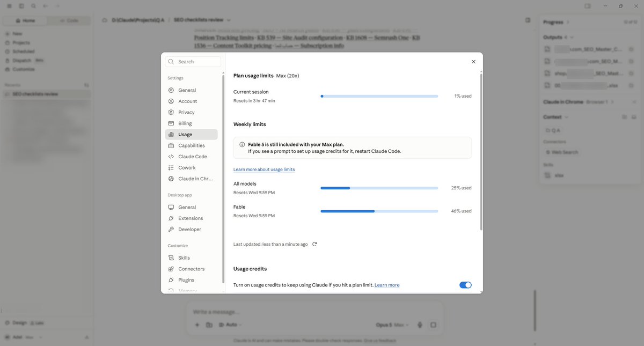644x346 pixels.
Task: Click the refresh icon next to Last updated
Action: (314, 244)
